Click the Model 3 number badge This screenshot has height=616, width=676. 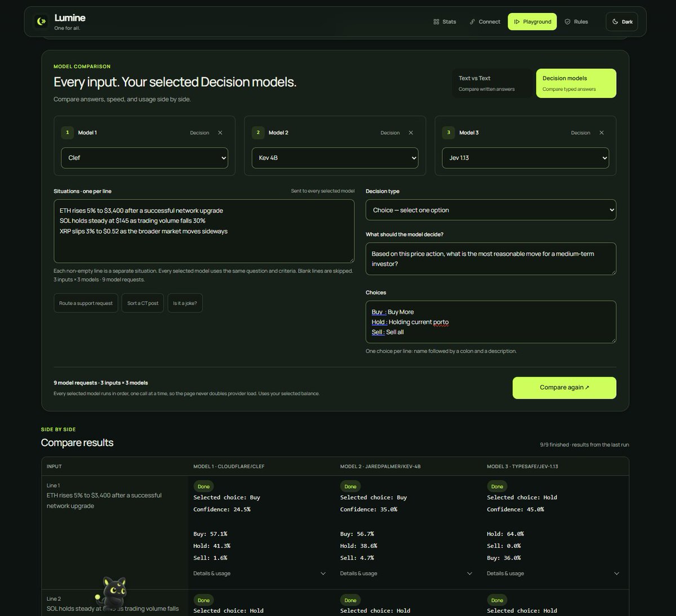448,133
